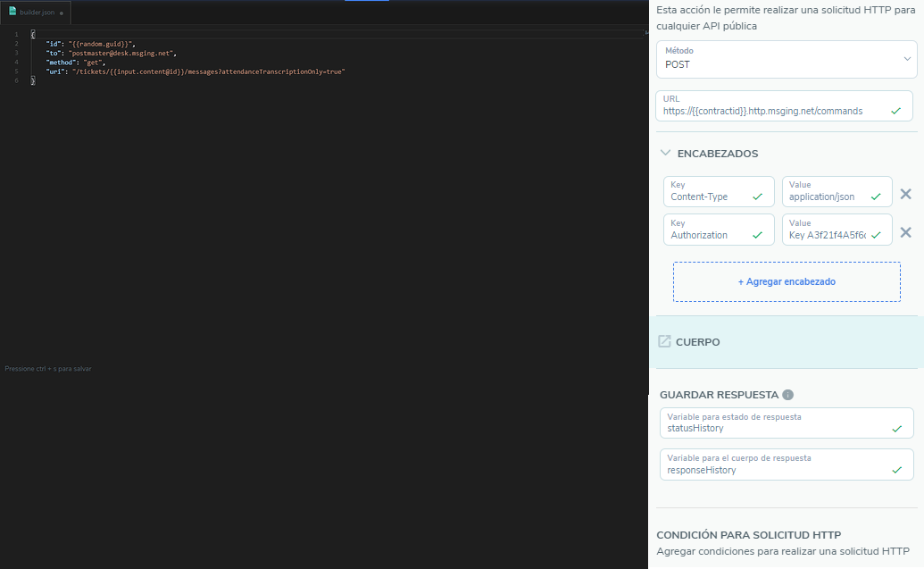Remove the Content-Type header row
Image resolution: width=924 pixels, height=569 pixels.
(906, 194)
